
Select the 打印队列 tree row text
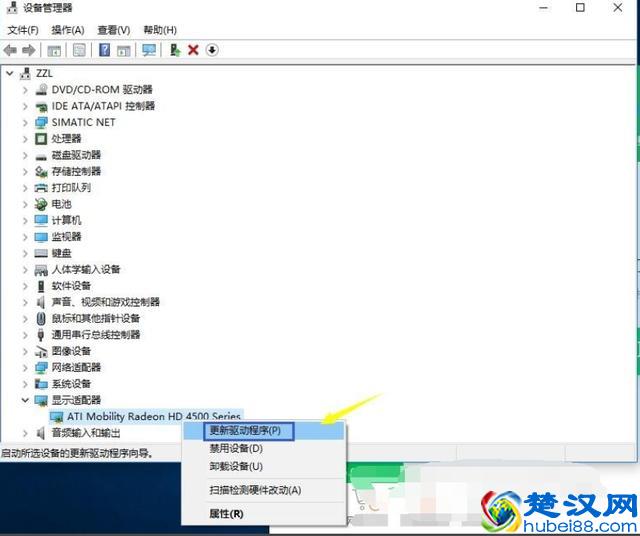(71, 188)
